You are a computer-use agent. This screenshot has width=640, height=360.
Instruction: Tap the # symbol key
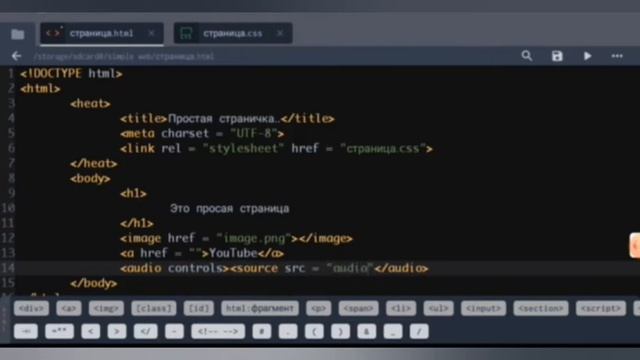(262, 331)
